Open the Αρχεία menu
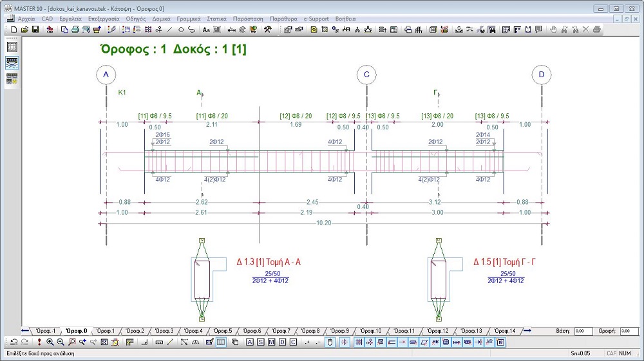This screenshot has height=361, width=644. click(26, 19)
